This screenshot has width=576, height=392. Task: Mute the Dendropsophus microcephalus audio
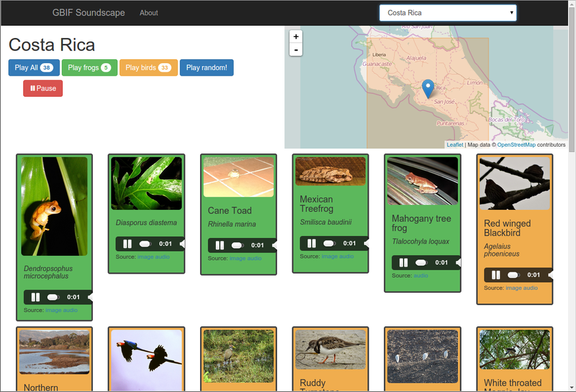click(x=90, y=297)
